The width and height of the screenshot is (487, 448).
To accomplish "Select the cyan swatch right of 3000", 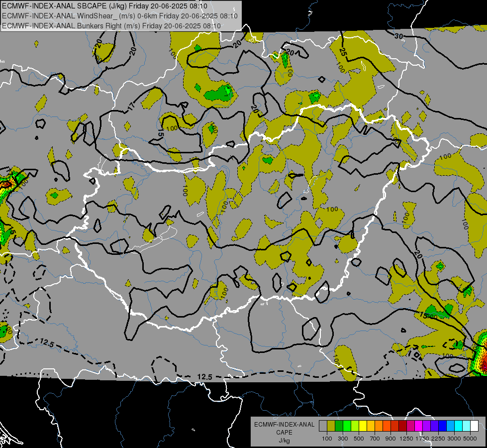I will tap(458, 426).
